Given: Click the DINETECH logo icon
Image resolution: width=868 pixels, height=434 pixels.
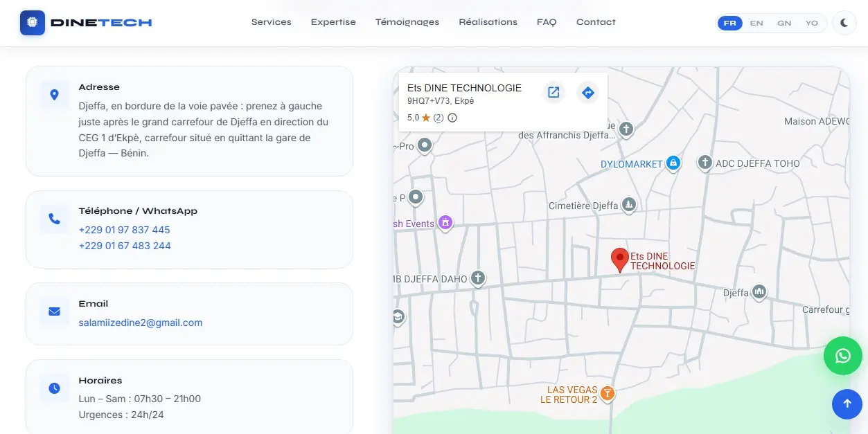Looking at the screenshot, I should 32,22.
